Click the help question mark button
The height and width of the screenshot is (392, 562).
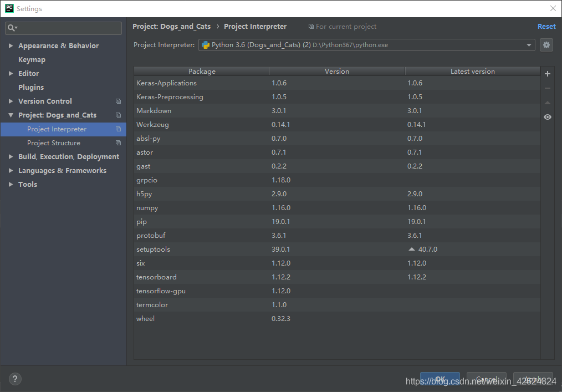[15, 379]
